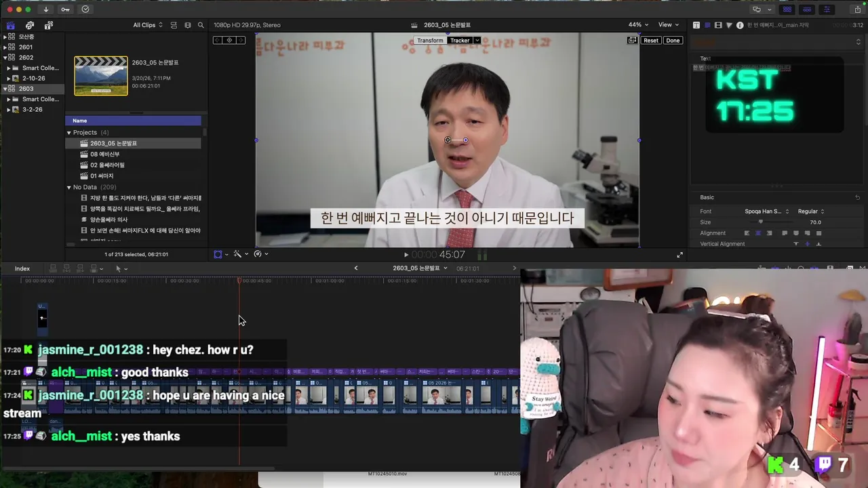
Task: Play the video with play button
Action: point(406,255)
